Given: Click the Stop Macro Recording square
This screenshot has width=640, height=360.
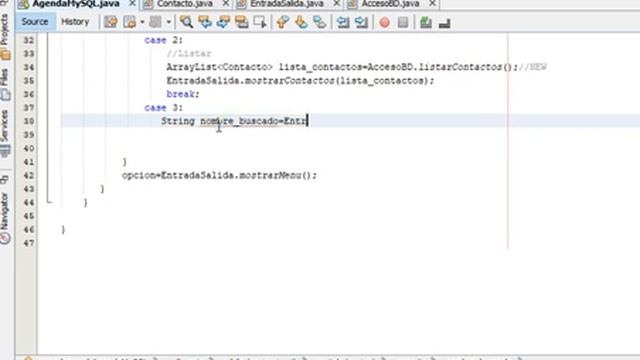Looking at the screenshot, I should (403, 22).
